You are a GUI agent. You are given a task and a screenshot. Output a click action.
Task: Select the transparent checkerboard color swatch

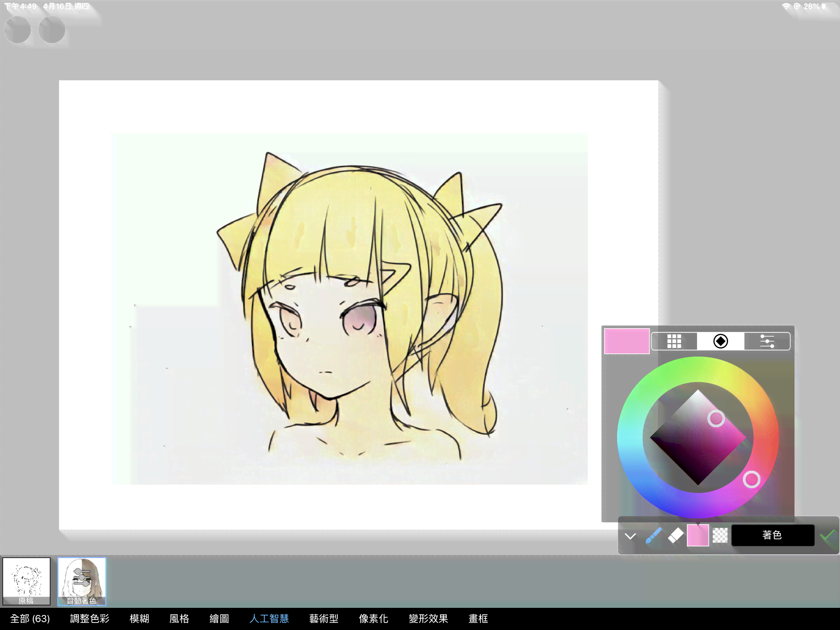(720, 535)
